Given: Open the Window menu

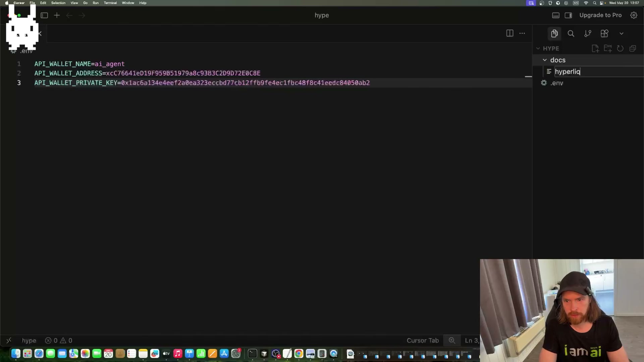Looking at the screenshot, I should (128, 3).
